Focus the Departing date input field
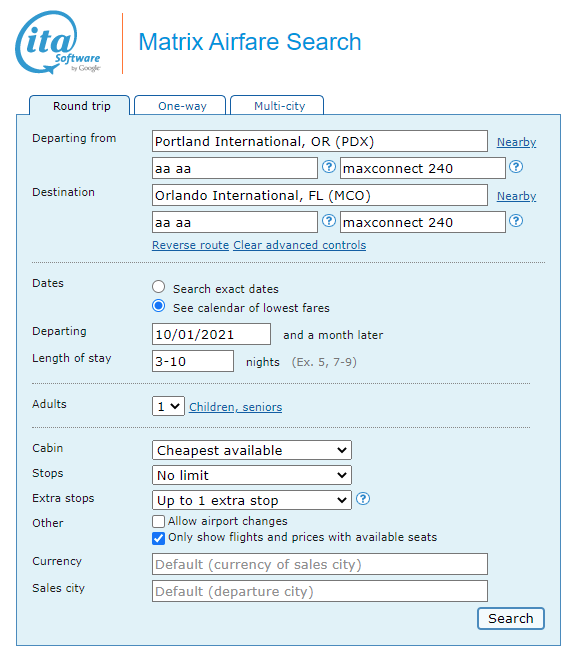The image size is (566, 658). (211, 334)
